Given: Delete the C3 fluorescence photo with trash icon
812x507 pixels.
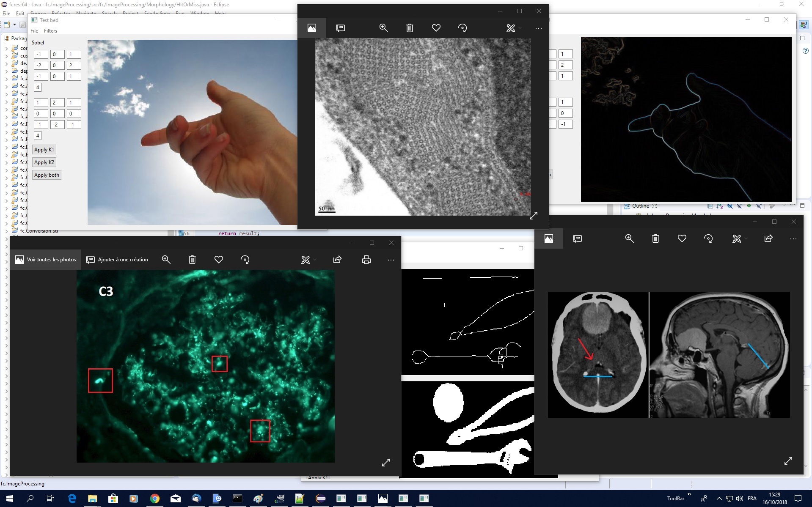Looking at the screenshot, I should [x=192, y=260].
